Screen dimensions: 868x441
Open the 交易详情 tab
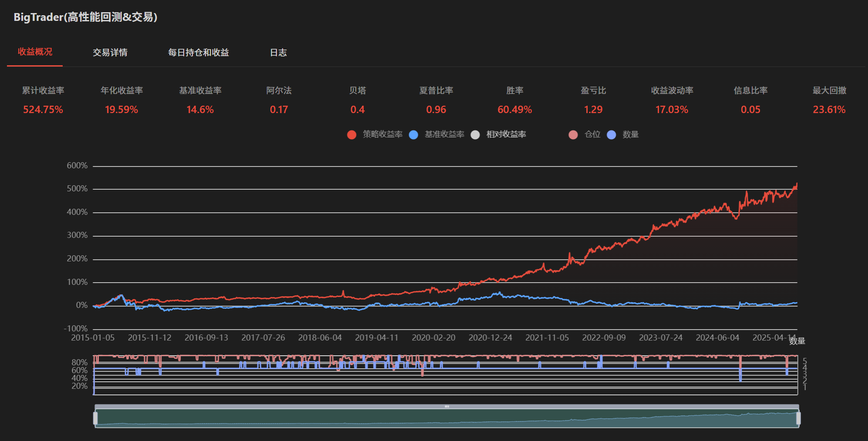[x=110, y=53]
